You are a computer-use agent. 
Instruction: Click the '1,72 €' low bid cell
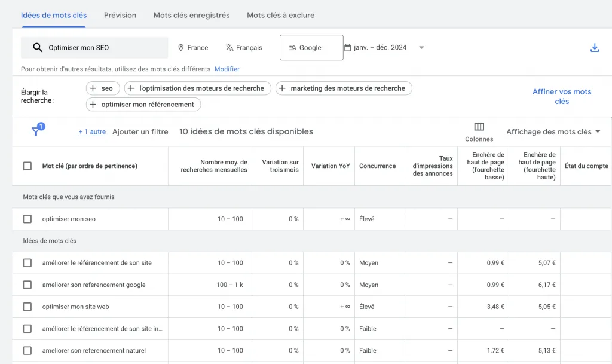point(495,350)
